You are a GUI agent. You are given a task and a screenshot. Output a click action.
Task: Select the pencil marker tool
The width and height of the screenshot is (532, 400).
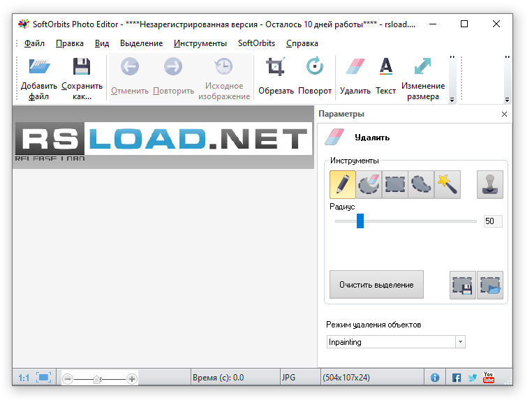[x=343, y=184]
